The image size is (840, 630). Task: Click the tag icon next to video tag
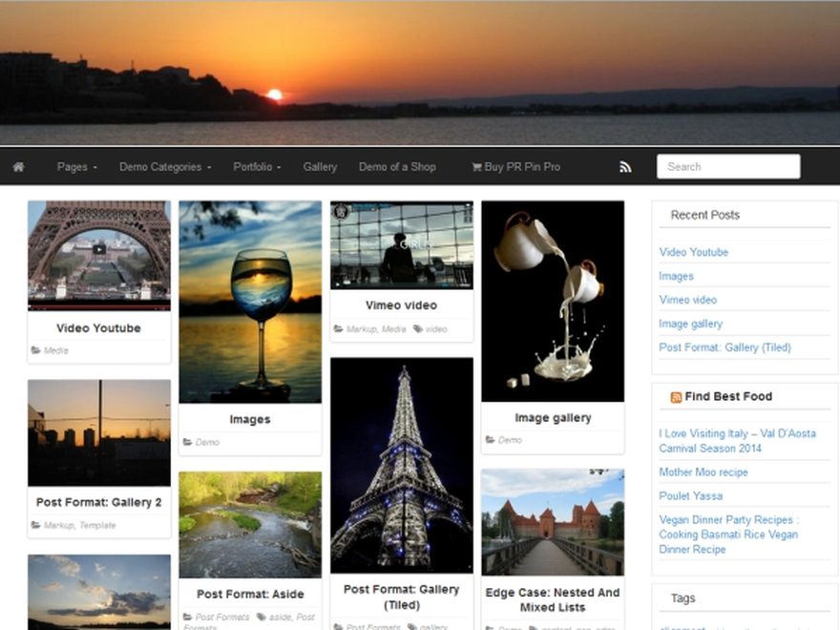[418, 329]
